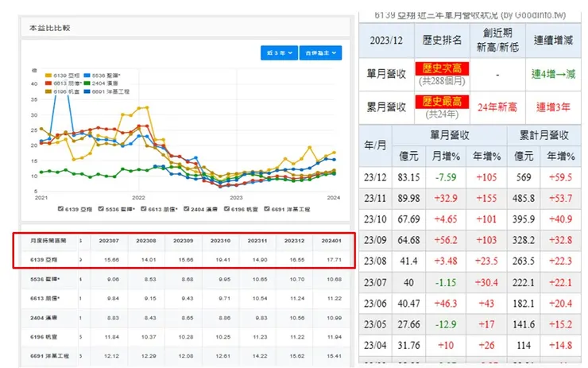
Task: Click the 19.41 value in 202310 column
Action: (223, 260)
